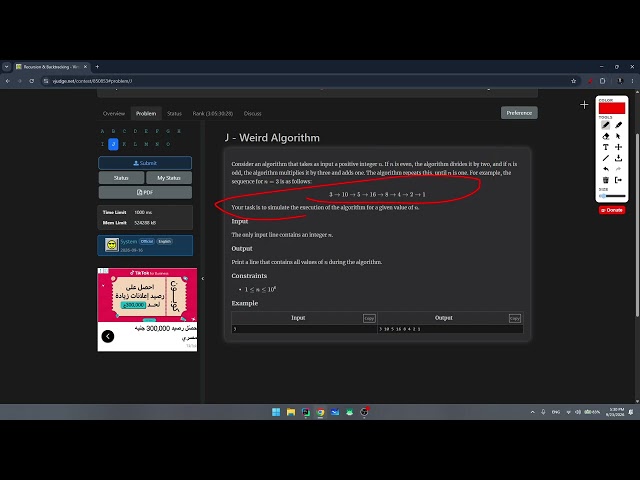The image size is (640, 480).
Task: Open the PDF version of the problem
Action: [145, 192]
